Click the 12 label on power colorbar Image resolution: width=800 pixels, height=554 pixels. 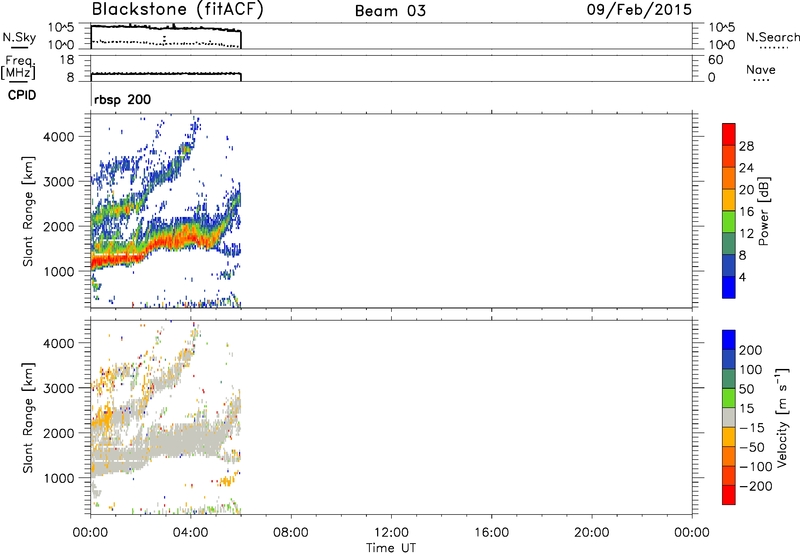[x=746, y=234]
